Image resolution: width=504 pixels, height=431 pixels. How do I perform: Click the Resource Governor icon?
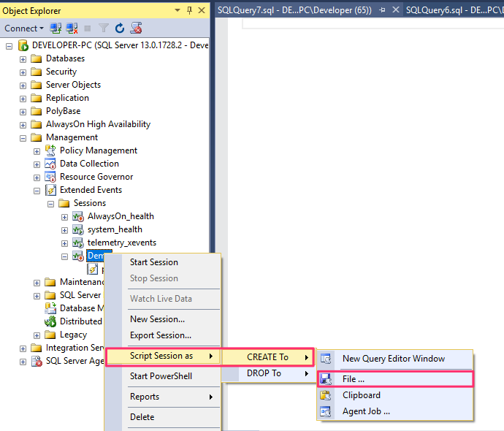point(50,177)
